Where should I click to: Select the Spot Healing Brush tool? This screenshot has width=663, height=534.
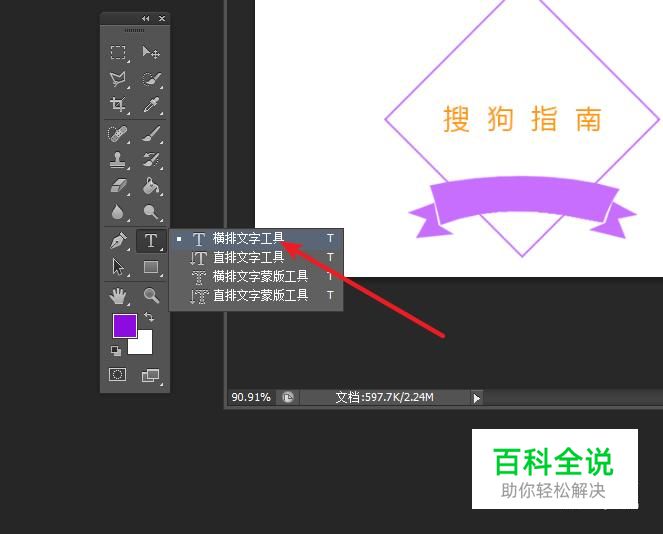click(118, 134)
